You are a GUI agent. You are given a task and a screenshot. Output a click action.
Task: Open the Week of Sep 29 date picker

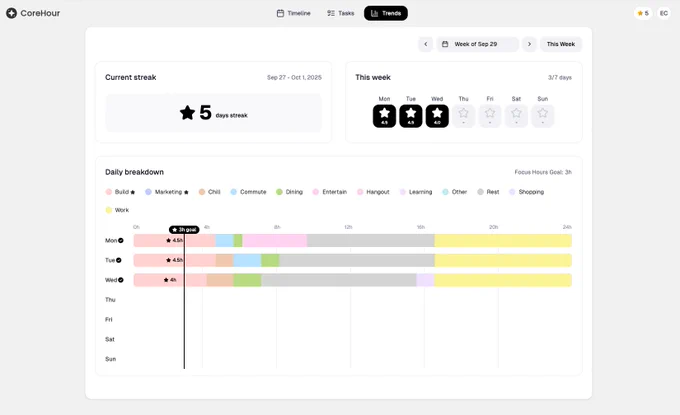point(477,44)
